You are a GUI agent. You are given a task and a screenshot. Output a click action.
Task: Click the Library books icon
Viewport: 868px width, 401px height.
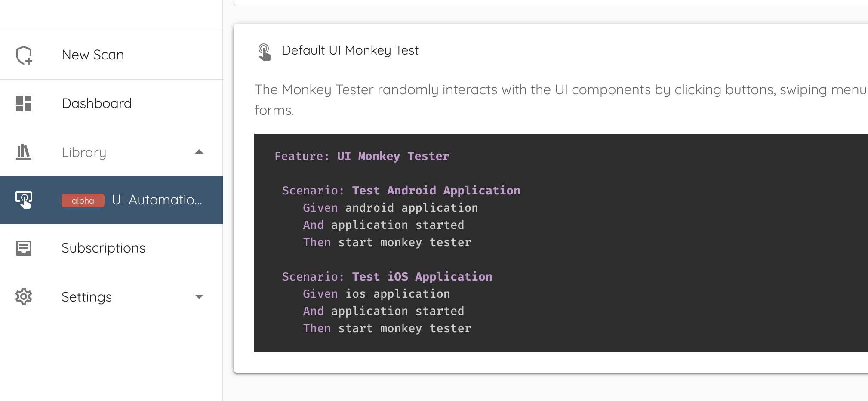point(23,152)
